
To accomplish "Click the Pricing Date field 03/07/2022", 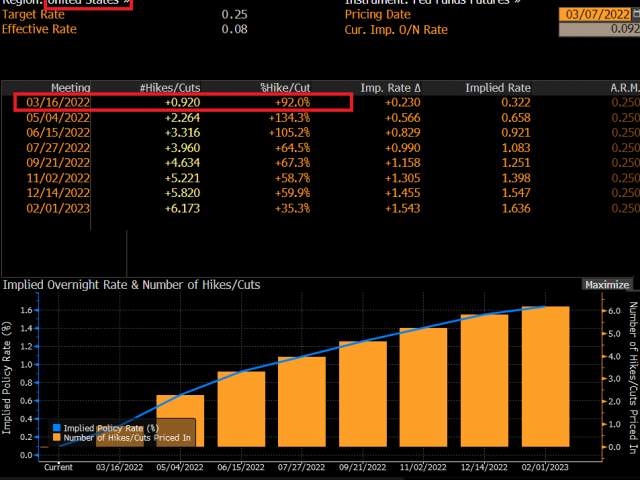I will [x=598, y=15].
